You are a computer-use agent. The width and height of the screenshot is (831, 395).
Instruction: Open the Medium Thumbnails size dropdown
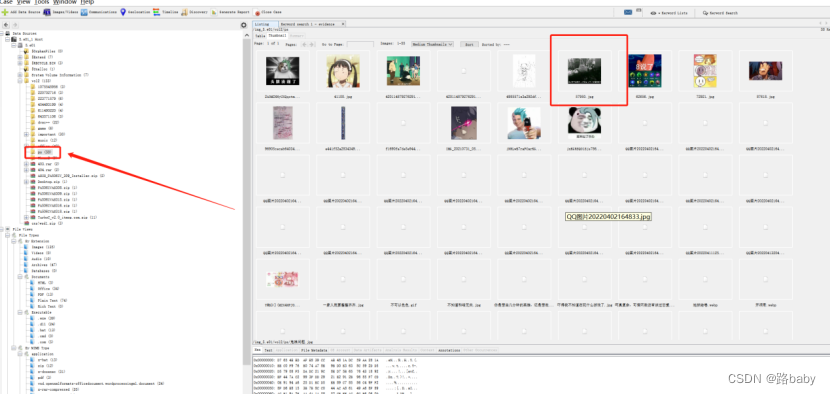click(432, 45)
